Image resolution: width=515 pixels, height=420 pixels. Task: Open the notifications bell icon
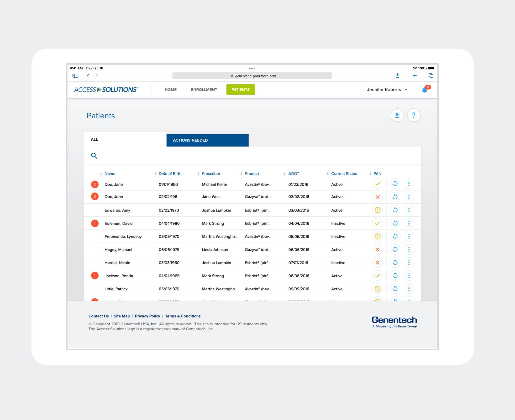(424, 90)
